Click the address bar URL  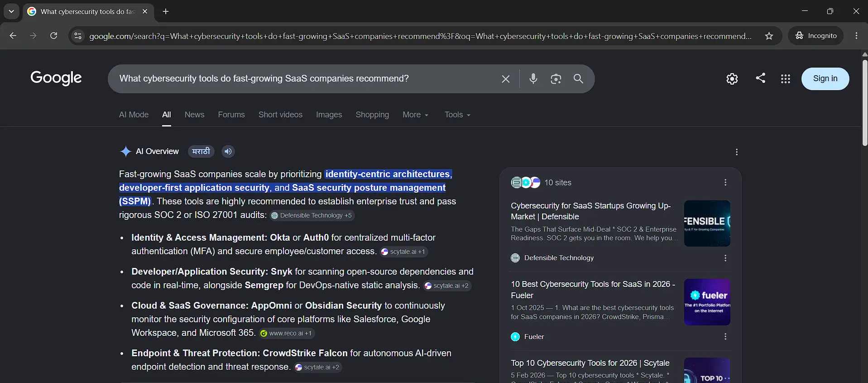(x=420, y=36)
